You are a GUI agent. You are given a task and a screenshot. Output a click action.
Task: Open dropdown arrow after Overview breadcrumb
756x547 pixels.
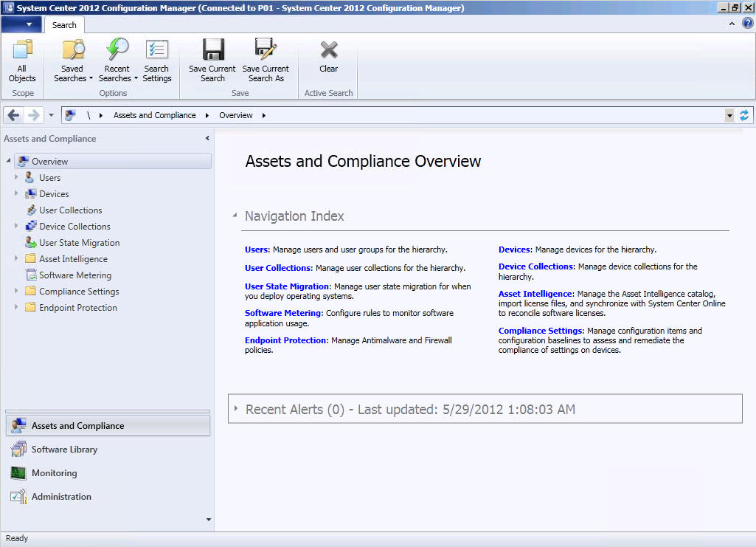264,115
